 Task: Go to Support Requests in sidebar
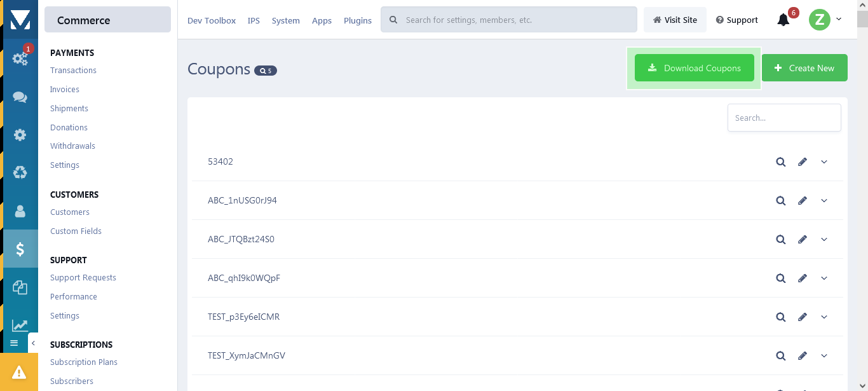point(83,277)
